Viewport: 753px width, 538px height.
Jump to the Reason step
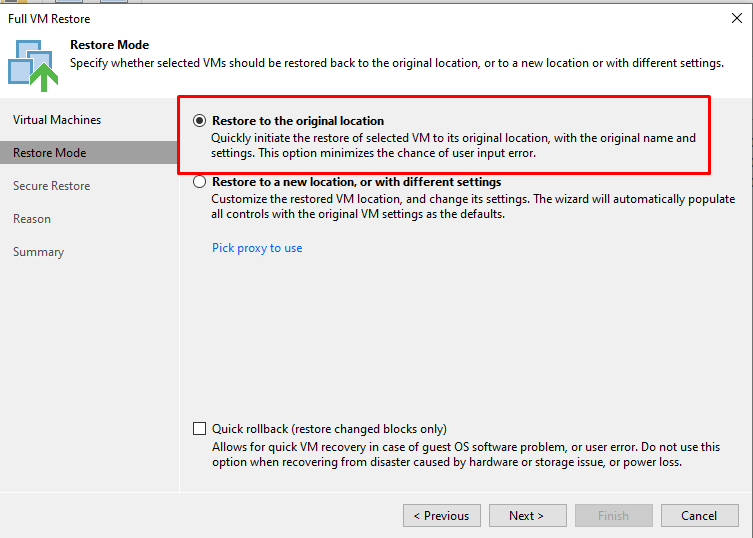click(32, 219)
